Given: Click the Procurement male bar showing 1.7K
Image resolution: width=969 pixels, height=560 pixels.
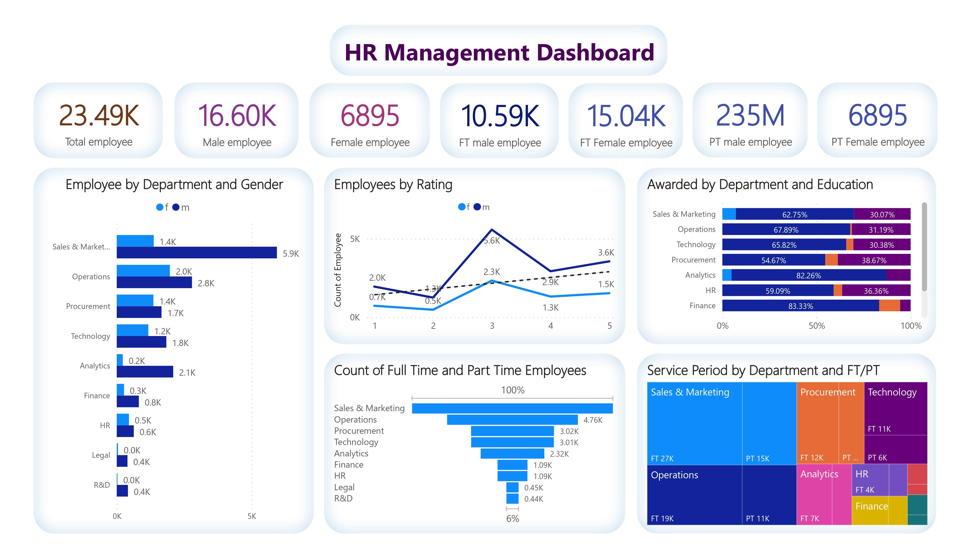Looking at the screenshot, I should [x=139, y=312].
